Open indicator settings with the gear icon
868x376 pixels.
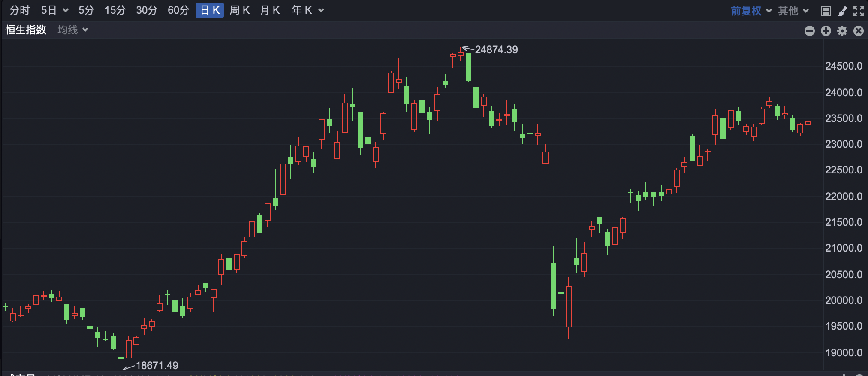click(842, 31)
